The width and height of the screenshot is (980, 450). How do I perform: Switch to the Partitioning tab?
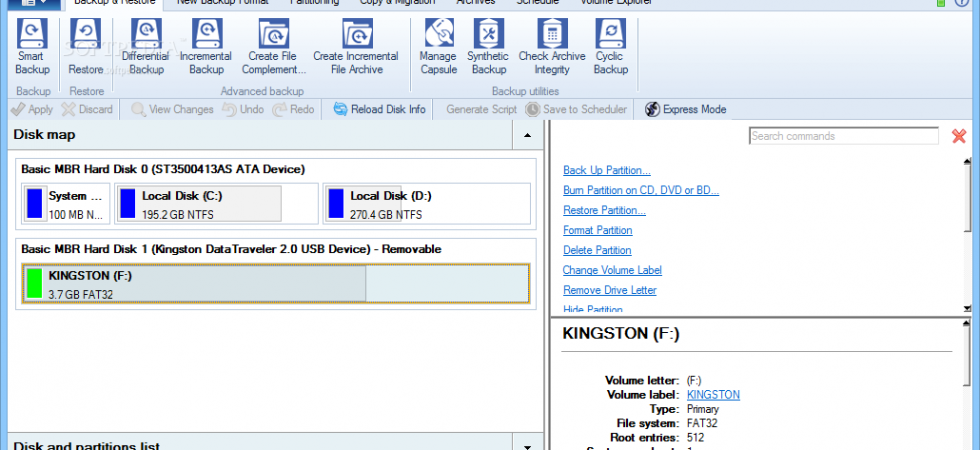pyautogui.click(x=314, y=2)
